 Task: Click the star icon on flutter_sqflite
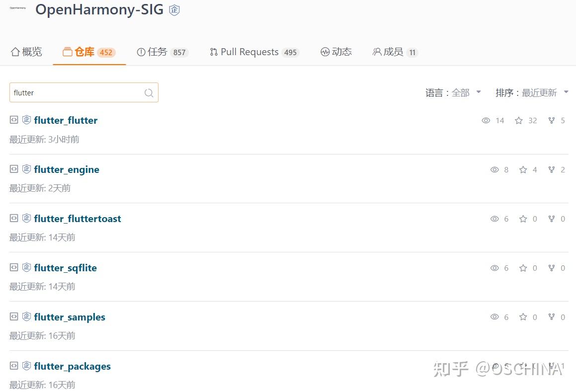pyautogui.click(x=522, y=268)
